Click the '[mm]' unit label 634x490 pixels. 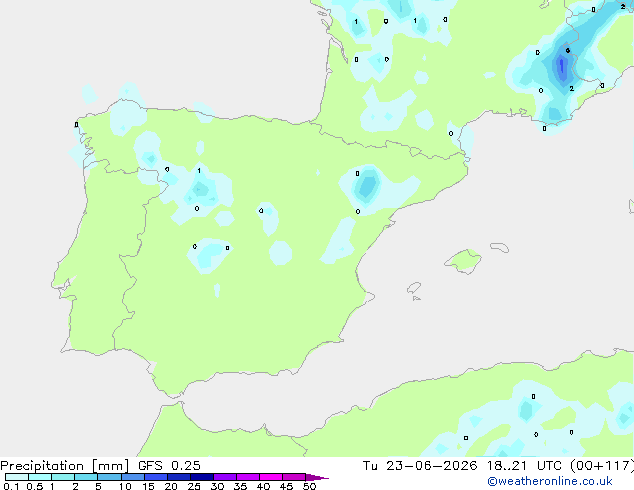click(x=110, y=466)
